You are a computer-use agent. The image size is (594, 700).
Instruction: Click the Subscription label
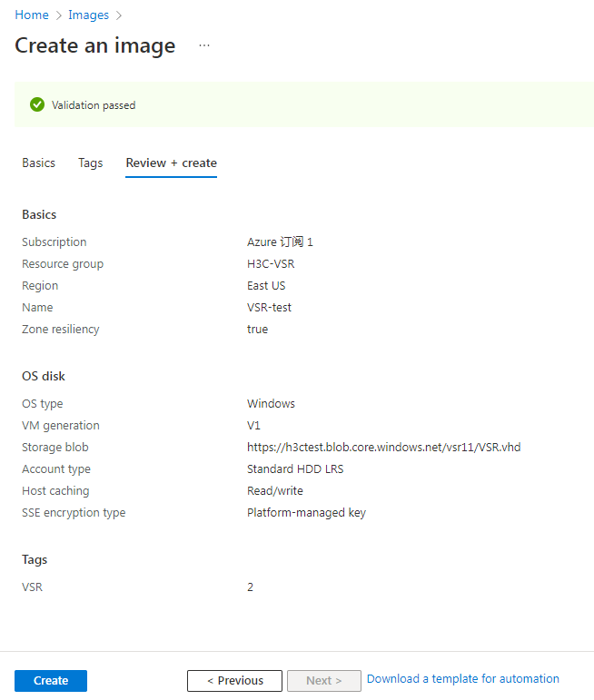tap(54, 242)
